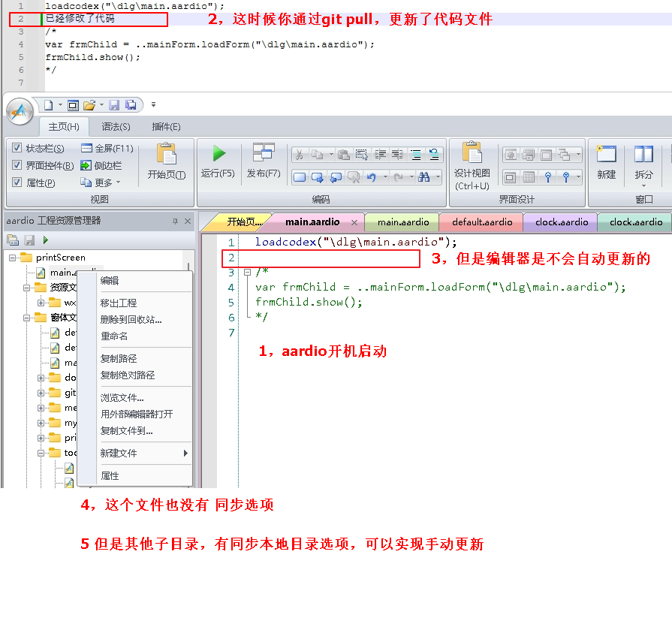Collapse the 资源文件 folder node
Screen dimensions: 672x627
point(26,288)
